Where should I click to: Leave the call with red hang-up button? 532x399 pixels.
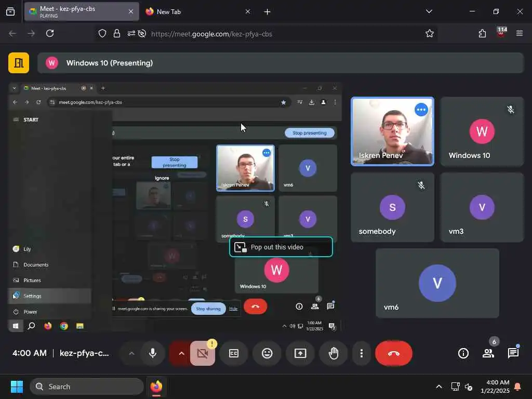click(394, 353)
